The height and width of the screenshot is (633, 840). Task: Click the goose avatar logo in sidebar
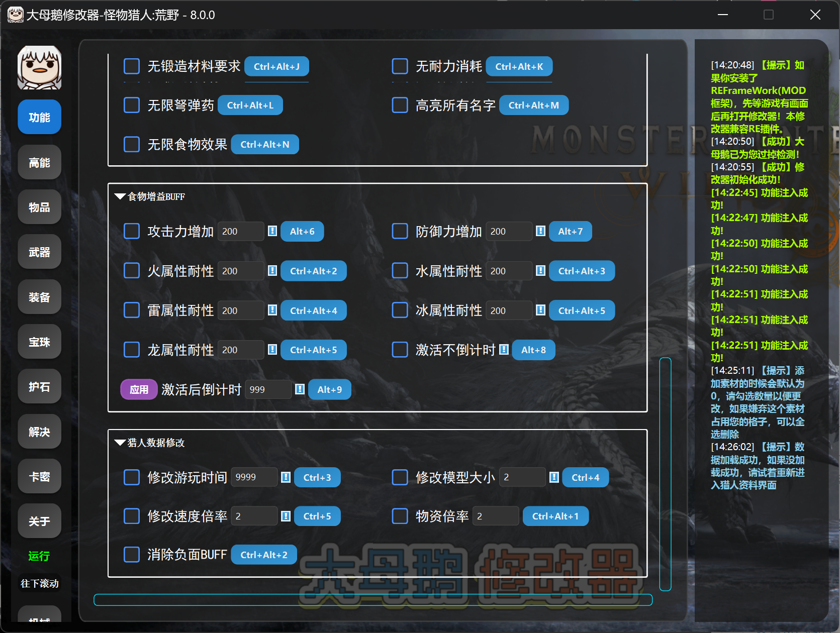[x=39, y=68]
